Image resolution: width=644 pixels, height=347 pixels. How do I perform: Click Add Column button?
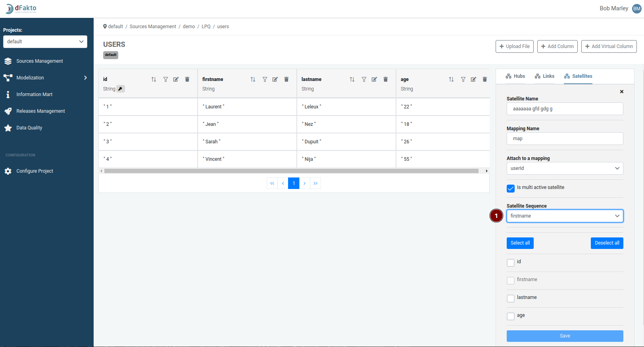[557, 46]
